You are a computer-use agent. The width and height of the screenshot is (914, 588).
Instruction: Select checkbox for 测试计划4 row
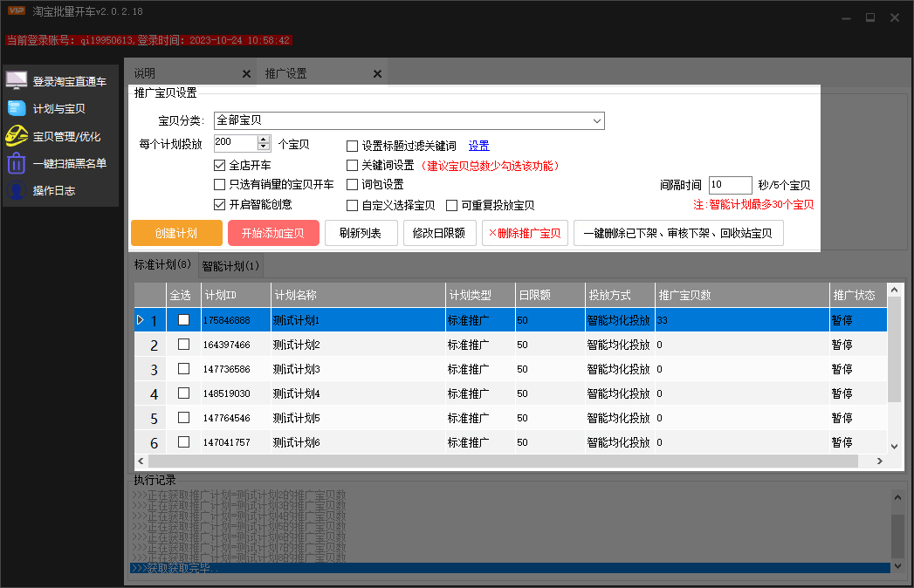(x=183, y=393)
